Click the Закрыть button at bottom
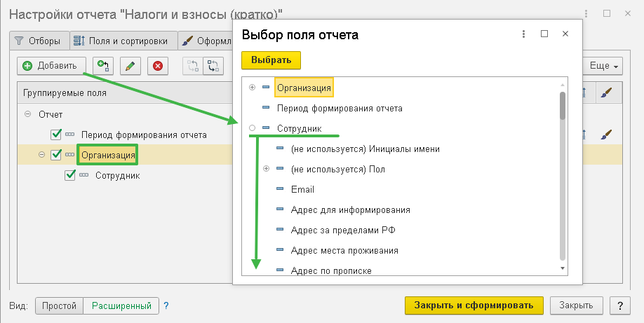 coord(576,305)
